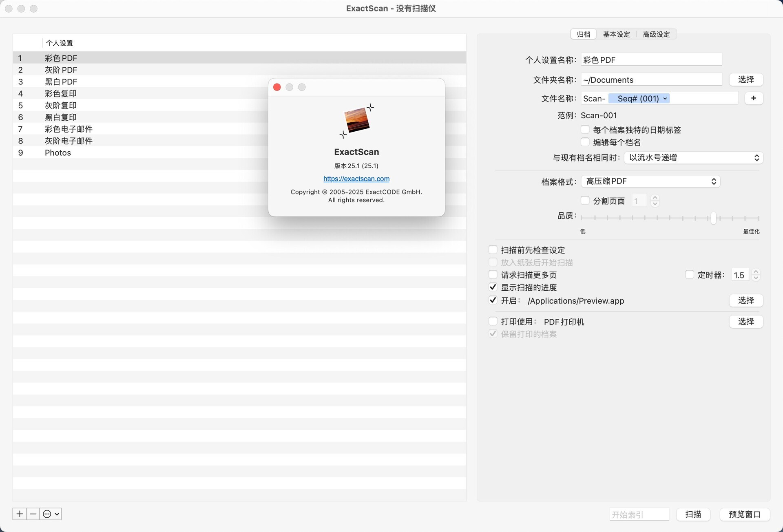Select the 黑白 PDF profile row
The height and width of the screenshot is (532, 783).
(x=239, y=82)
